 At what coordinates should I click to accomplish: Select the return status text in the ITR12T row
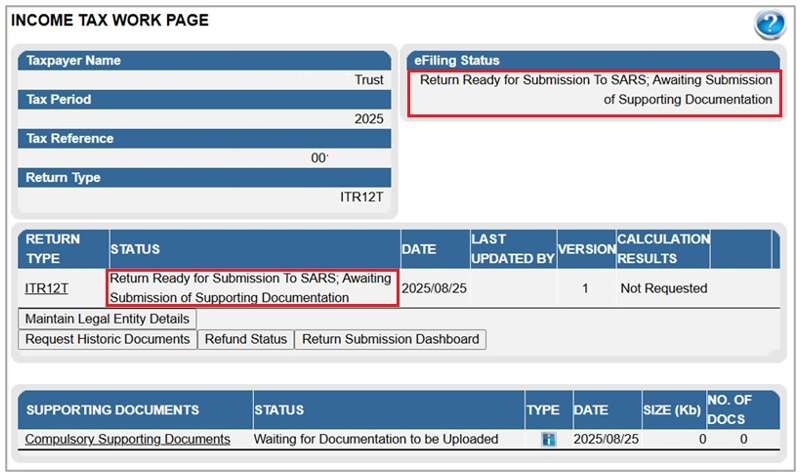point(252,288)
